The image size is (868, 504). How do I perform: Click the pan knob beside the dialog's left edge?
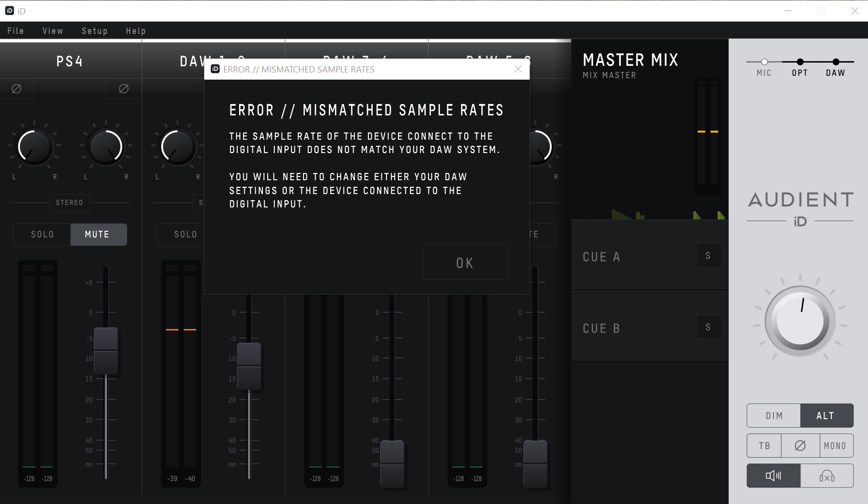click(x=178, y=147)
